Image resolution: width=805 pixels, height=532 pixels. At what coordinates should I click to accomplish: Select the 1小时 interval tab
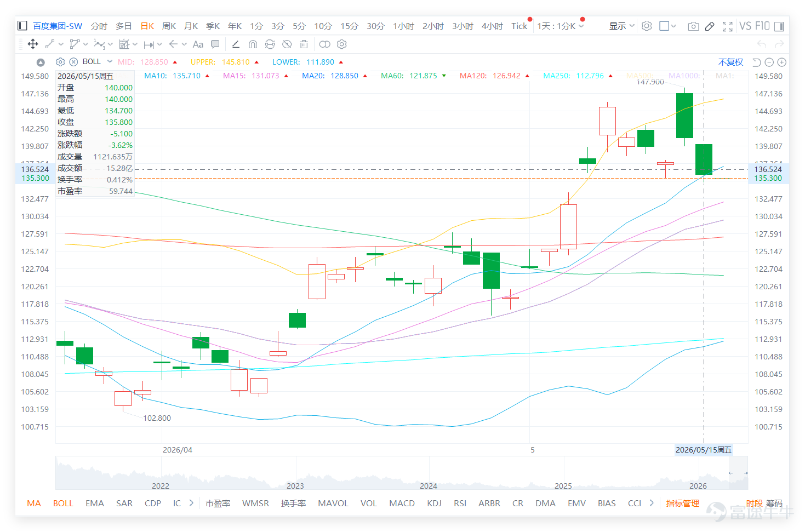(403, 26)
